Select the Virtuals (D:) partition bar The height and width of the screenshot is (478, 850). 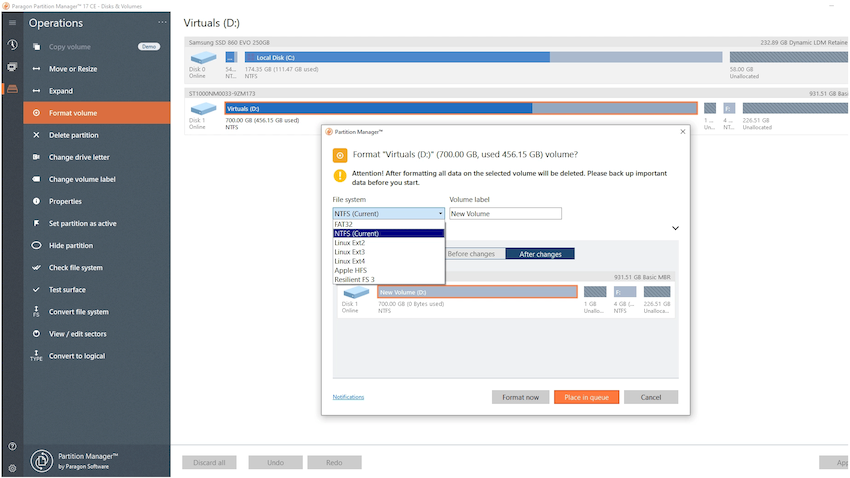pyautogui.click(x=461, y=108)
